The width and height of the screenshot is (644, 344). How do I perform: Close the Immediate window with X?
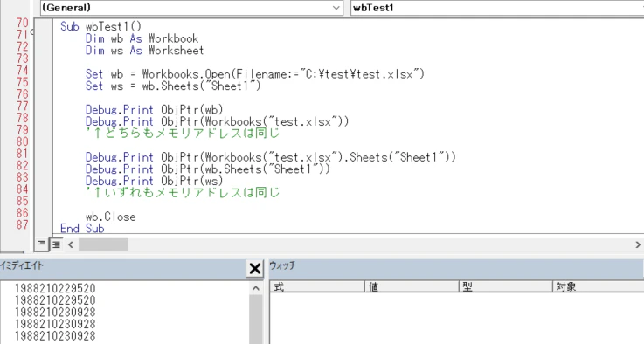click(x=254, y=268)
